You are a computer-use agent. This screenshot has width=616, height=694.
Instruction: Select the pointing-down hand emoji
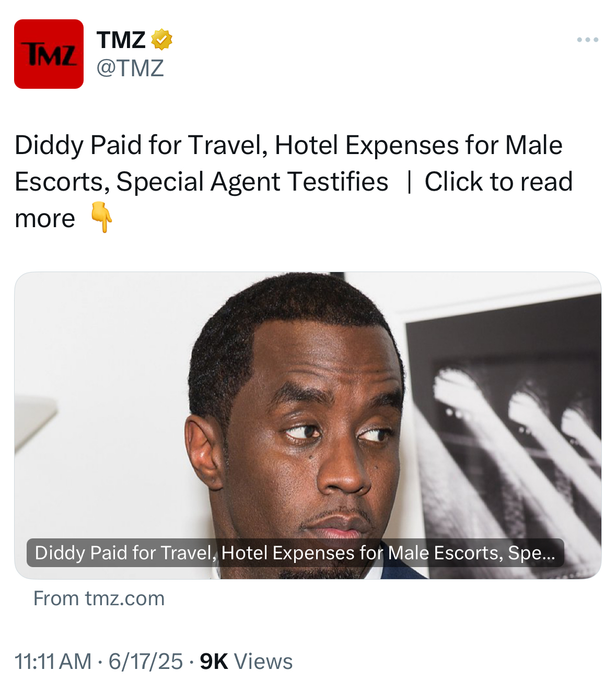[x=101, y=217]
